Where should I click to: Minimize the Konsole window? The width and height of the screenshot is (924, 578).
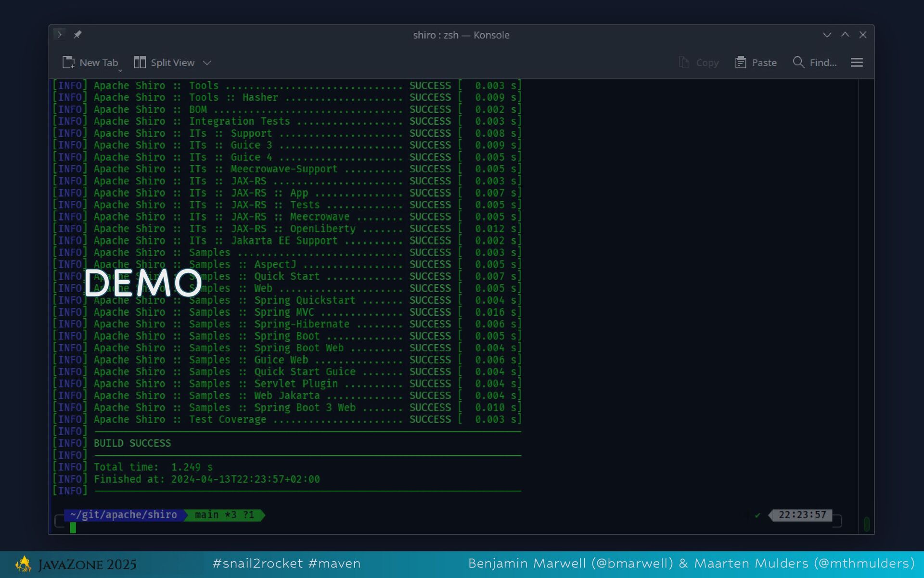[x=827, y=35]
